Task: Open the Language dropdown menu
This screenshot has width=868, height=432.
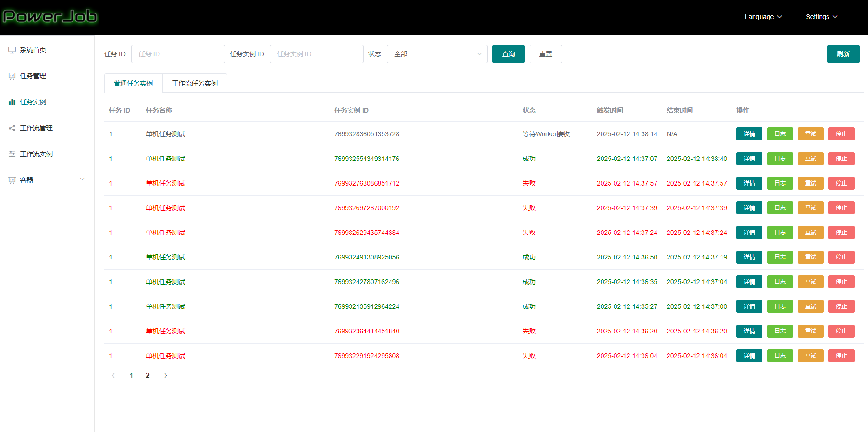Action: click(x=763, y=17)
